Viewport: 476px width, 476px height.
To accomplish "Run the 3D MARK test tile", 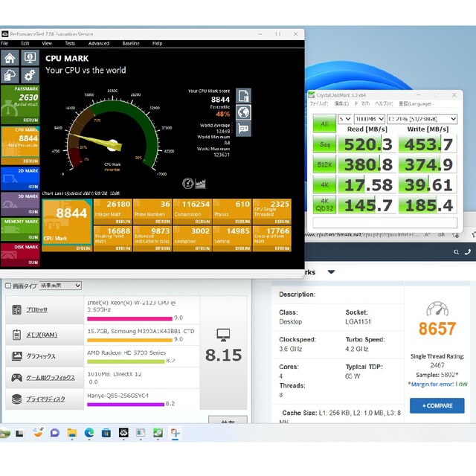I will point(20,204).
